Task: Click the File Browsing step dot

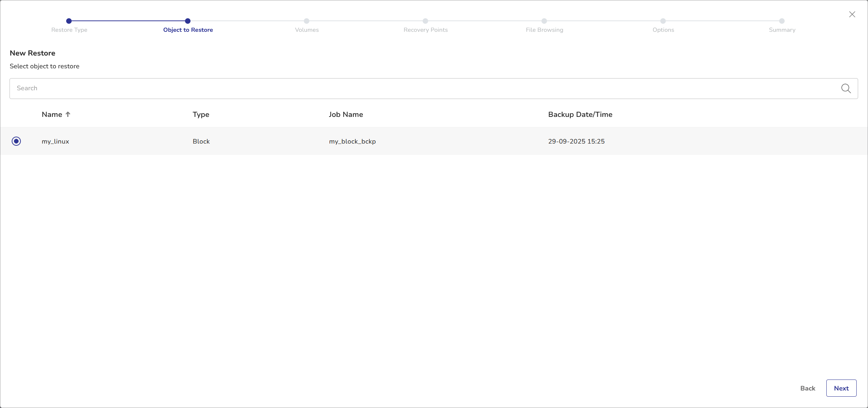Action: click(x=544, y=21)
